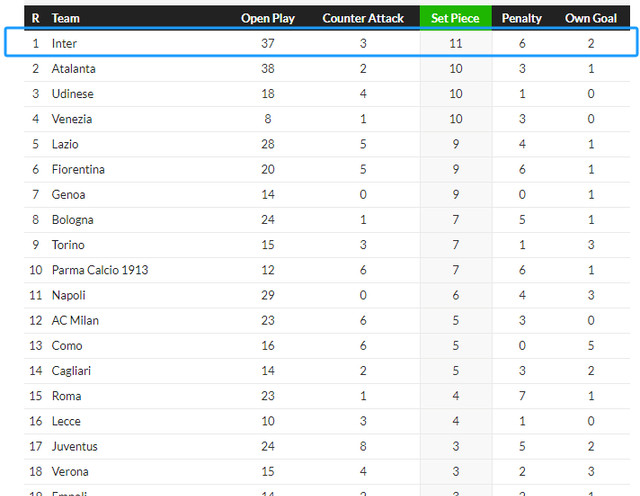The image size is (640, 496).
Task: Click the R rank column header
Action: 36,18
